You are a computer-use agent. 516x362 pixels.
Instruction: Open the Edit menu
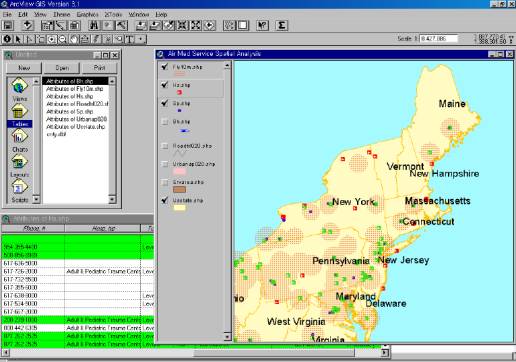(x=23, y=15)
